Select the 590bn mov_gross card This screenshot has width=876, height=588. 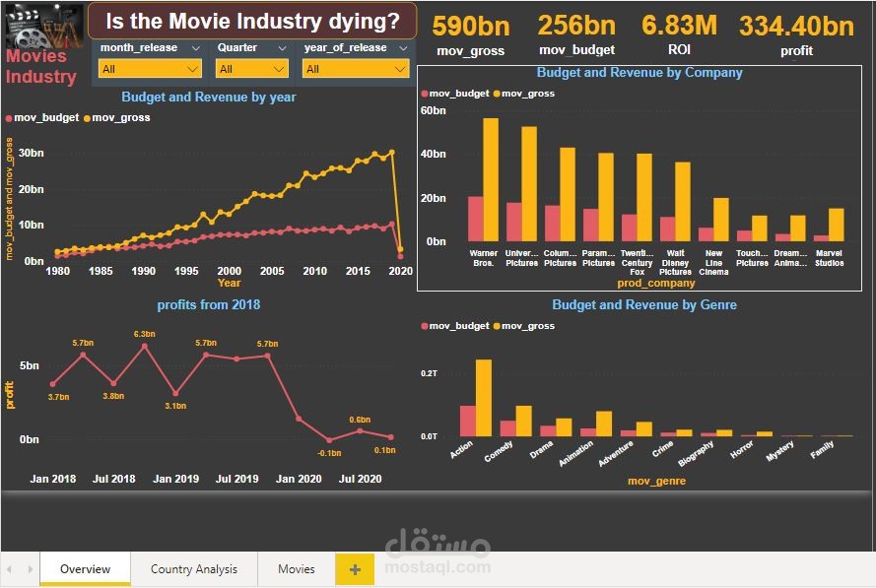[471, 34]
